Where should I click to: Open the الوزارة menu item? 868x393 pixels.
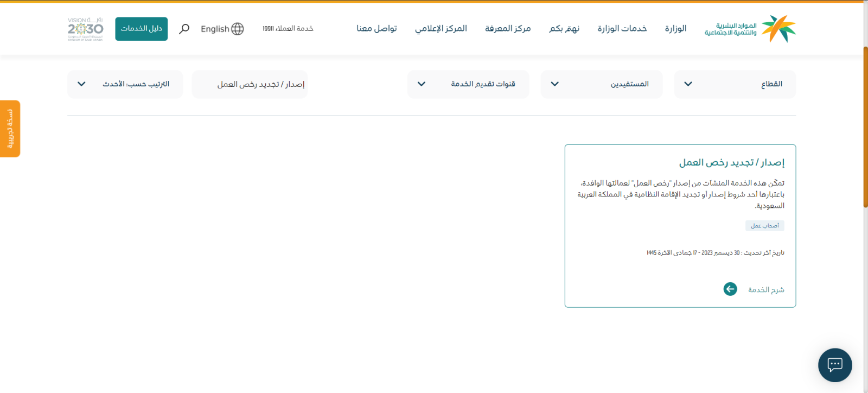pyautogui.click(x=675, y=29)
